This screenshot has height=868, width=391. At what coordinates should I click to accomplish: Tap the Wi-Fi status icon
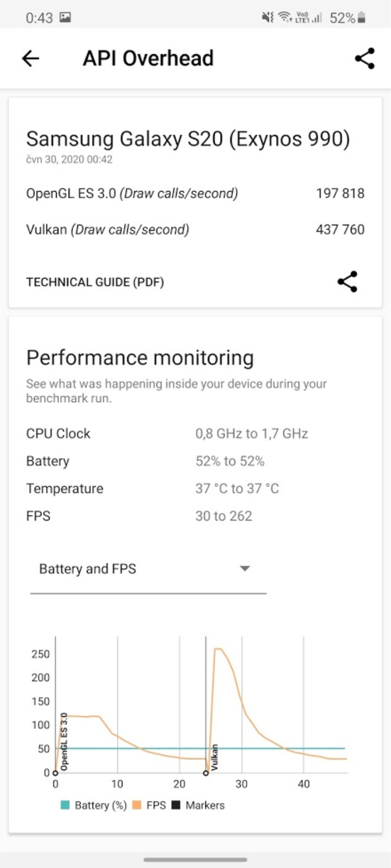(285, 17)
